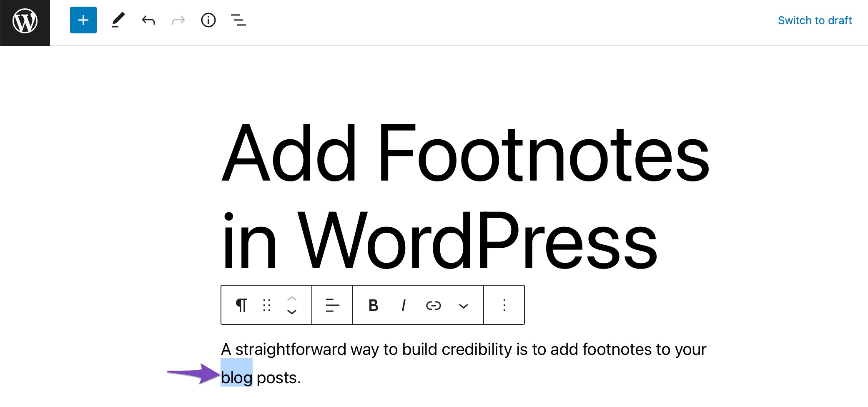Open the document details info icon
Screen dimensions: 868x407
(208, 20)
